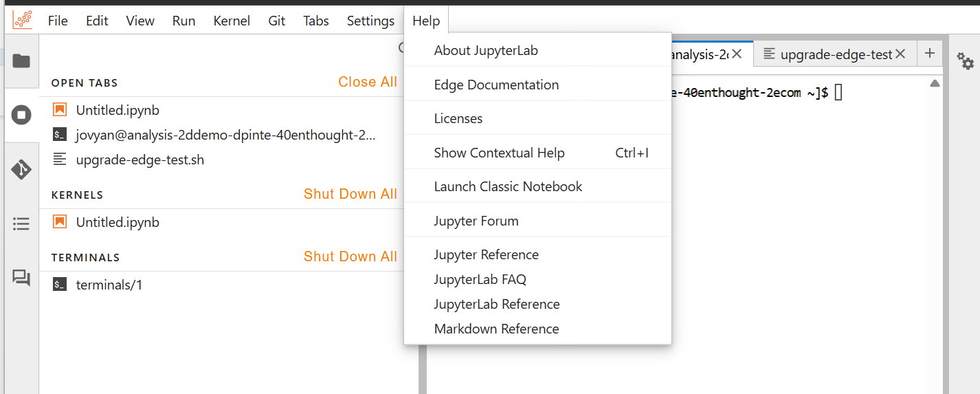Image resolution: width=980 pixels, height=394 pixels.
Task: Open the Table of Contents sidebar icon
Action: tap(21, 224)
